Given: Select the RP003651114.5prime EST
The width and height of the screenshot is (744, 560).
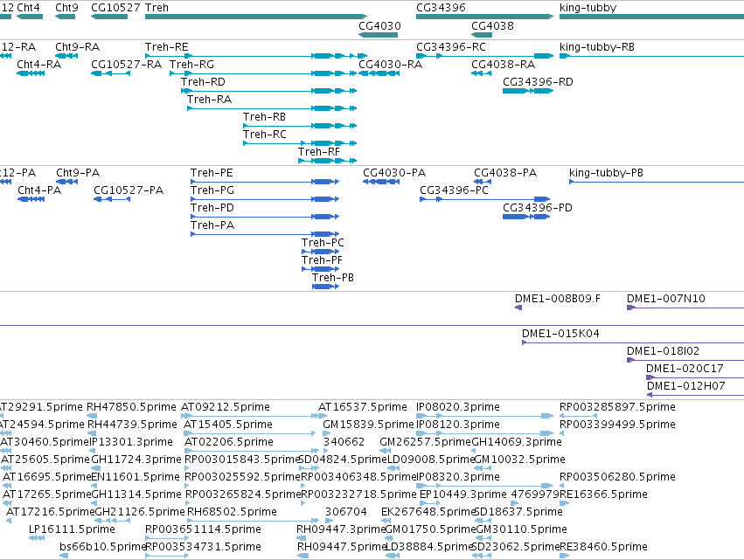Looking at the screenshot, I should click(x=167, y=538).
